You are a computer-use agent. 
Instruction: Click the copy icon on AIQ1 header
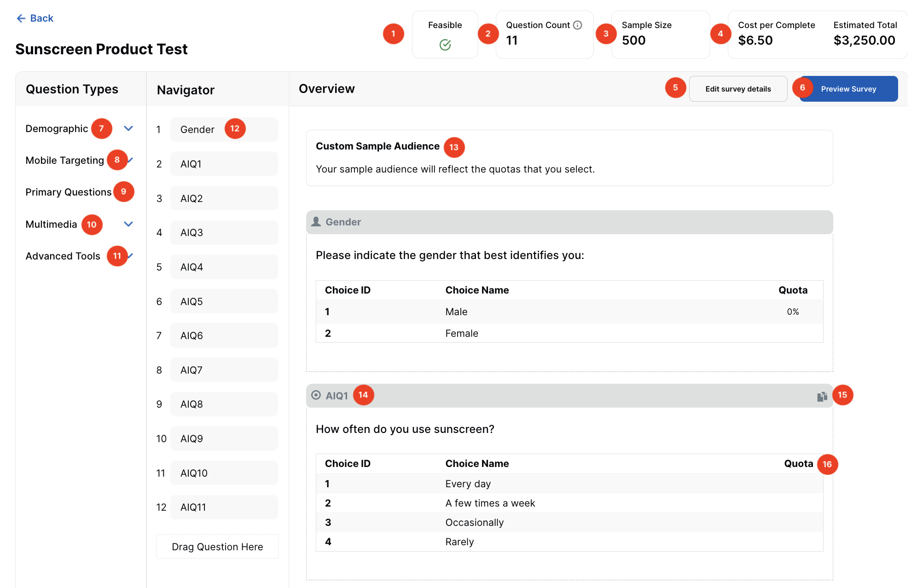(x=822, y=396)
